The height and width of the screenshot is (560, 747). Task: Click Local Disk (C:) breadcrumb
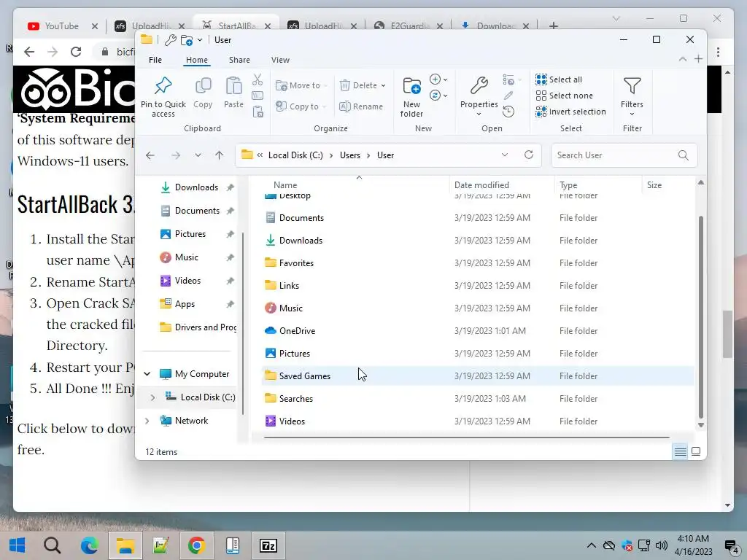click(295, 155)
